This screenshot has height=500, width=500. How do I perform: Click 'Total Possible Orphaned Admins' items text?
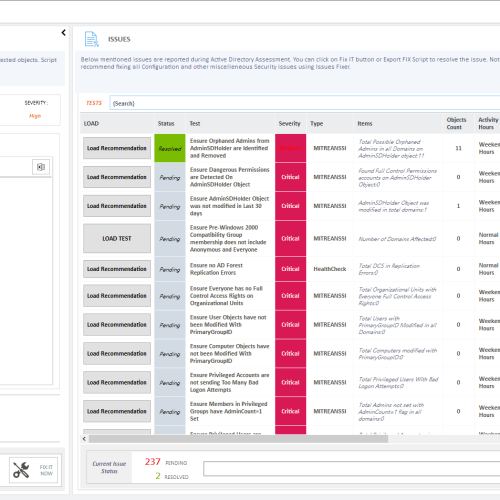click(391, 149)
